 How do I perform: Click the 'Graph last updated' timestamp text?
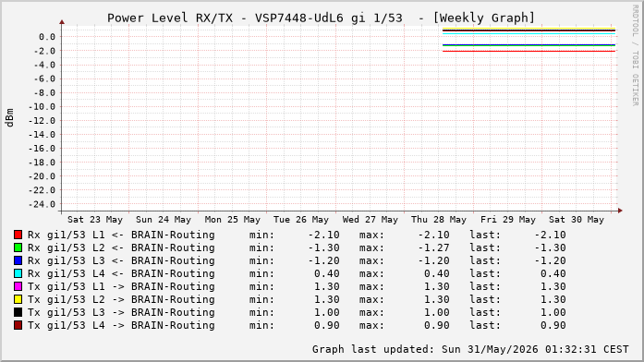pos(470,349)
